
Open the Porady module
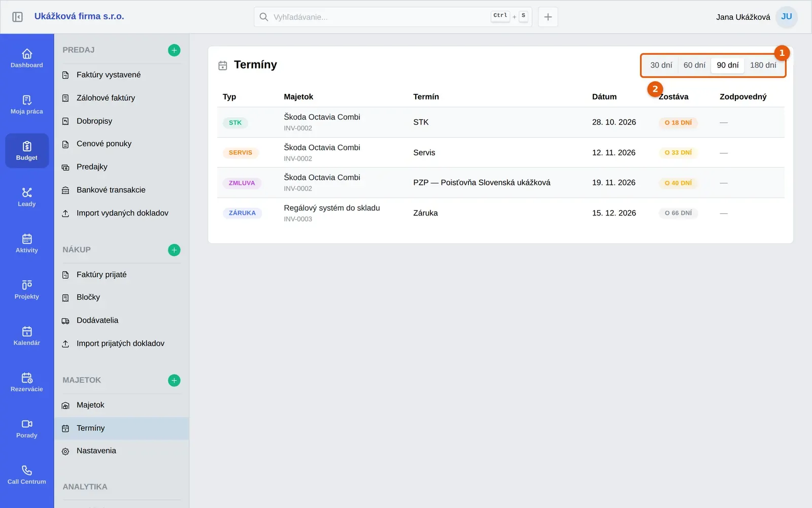pos(27,428)
